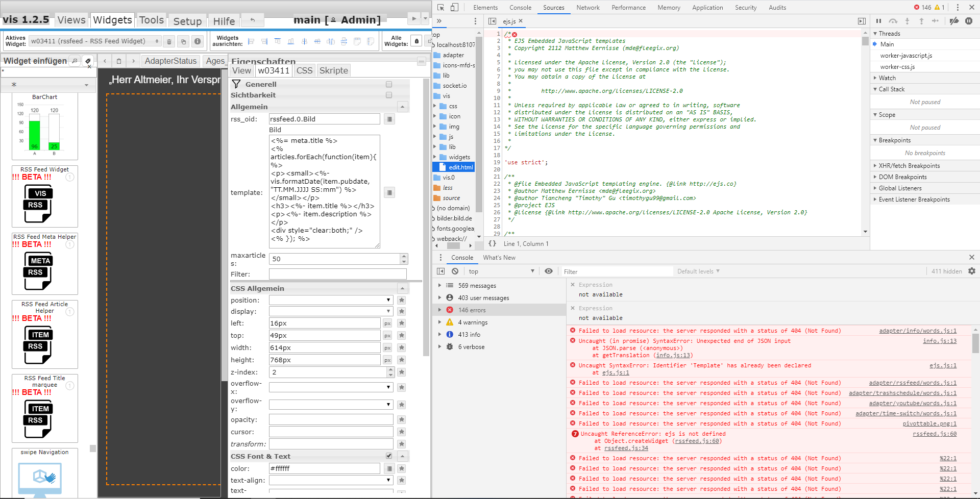This screenshot has height=499, width=980.
Task: Click the widget tag filter icon
Action: pos(88,61)
